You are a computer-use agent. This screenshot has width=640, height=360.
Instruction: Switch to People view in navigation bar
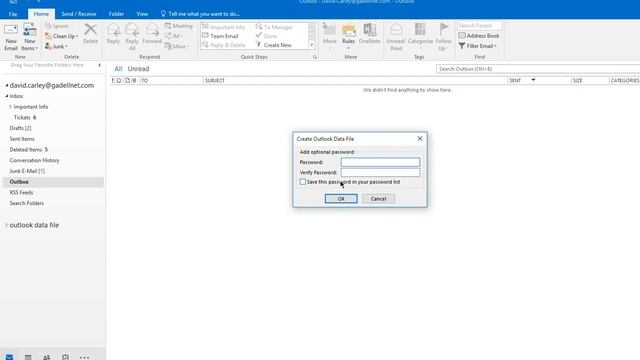(47, 357)
